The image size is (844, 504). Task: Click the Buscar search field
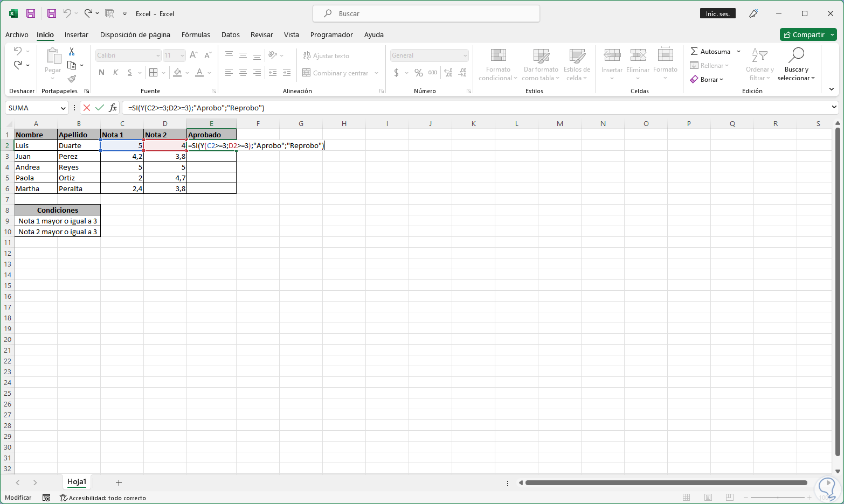pos(426,13)
